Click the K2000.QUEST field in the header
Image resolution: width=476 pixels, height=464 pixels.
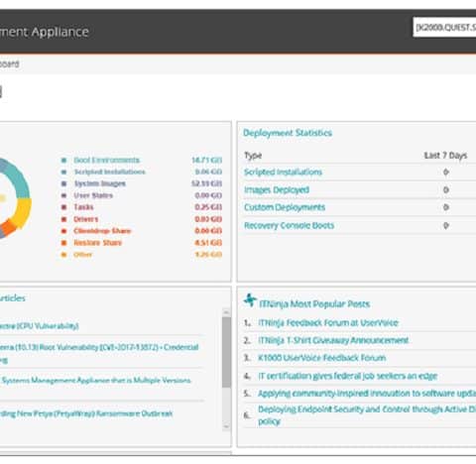tap(444, 28)
